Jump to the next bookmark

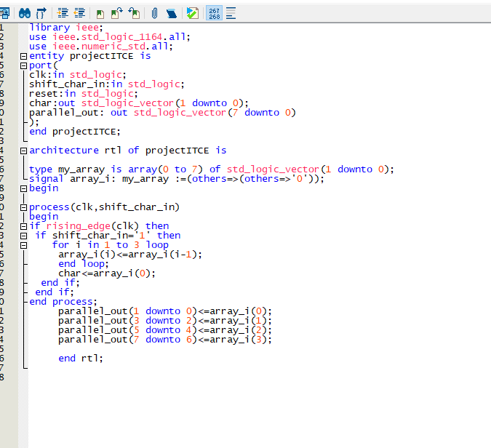point(117,13)
